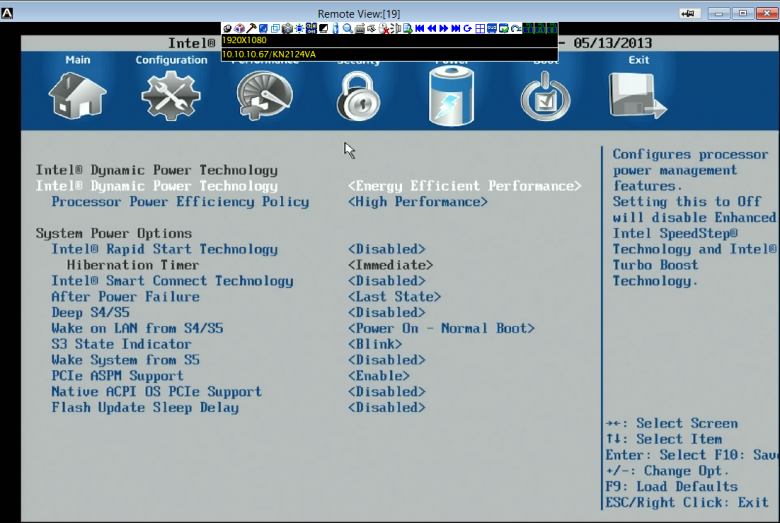This screenshot has height=523, width=780.
Task: Toggle the Caps Lock green lock indicator
Action: [540, 28]
